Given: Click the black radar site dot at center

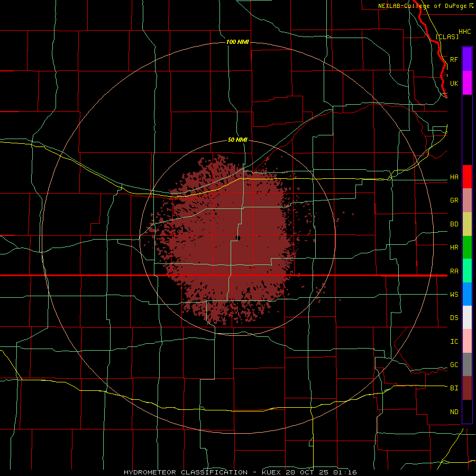Looking at the screenshot, I should [238, 238].
